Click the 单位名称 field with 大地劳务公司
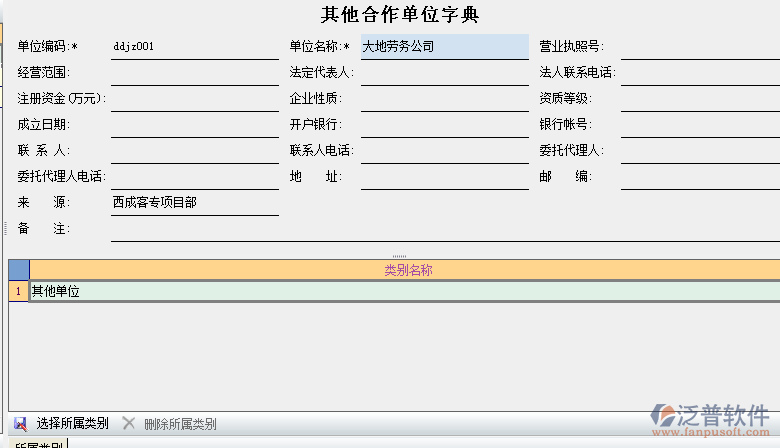This screenshot has width=780, height=448. [445, 47]
